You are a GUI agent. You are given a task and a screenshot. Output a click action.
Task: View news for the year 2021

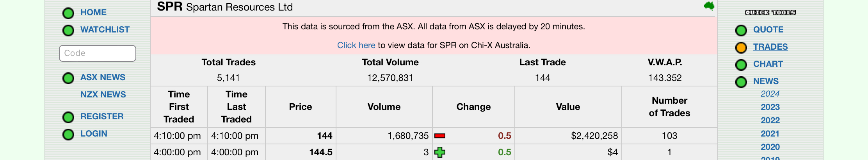(770, 134)
